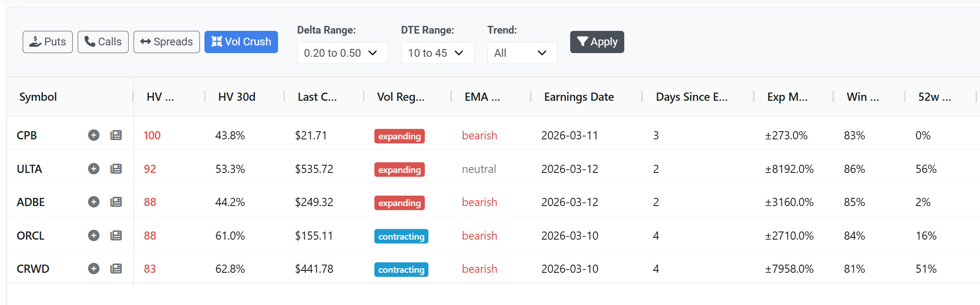Sort by the 52w column header
This screenshot has height=305, width=980.
point(935,97)
